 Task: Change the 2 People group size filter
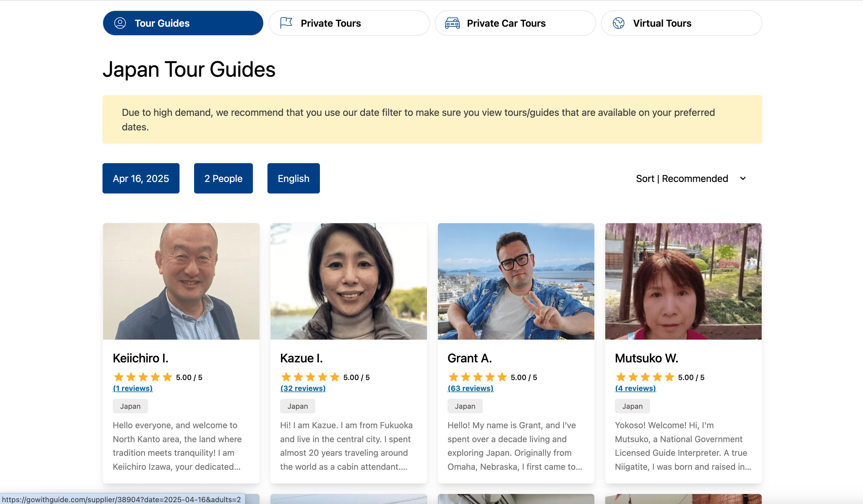click(223, 178)
